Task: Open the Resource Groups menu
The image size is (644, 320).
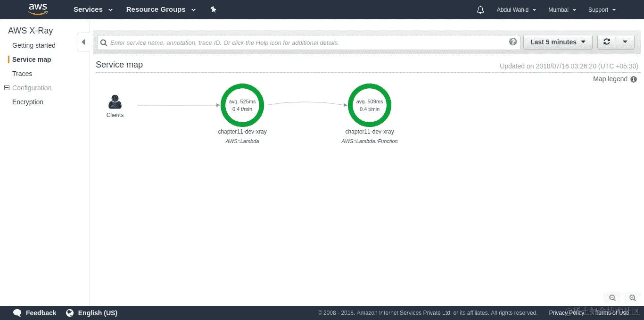Action: [161, 9]
